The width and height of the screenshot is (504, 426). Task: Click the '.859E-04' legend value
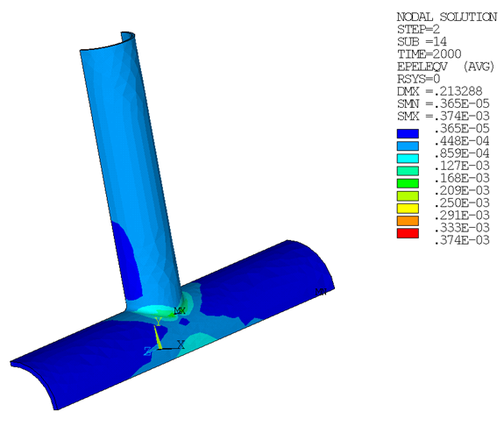pos(462,153)
